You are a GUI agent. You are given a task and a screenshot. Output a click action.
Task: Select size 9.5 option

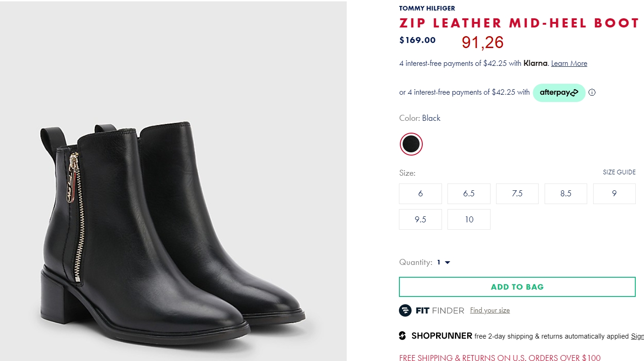point(420,219)
